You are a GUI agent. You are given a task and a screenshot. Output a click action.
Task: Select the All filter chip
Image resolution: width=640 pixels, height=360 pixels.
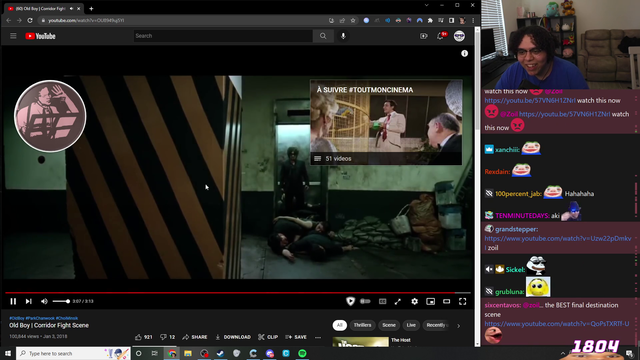(340, 325)
